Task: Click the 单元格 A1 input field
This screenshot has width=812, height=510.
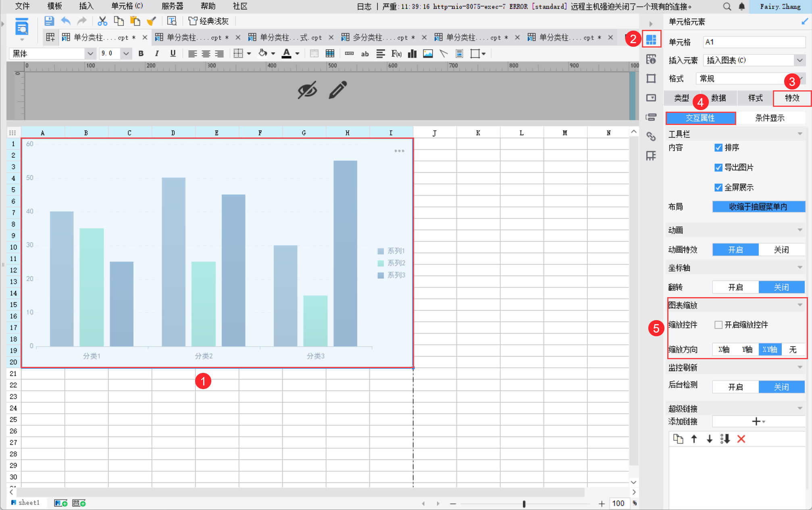Action: click(754, 42)
